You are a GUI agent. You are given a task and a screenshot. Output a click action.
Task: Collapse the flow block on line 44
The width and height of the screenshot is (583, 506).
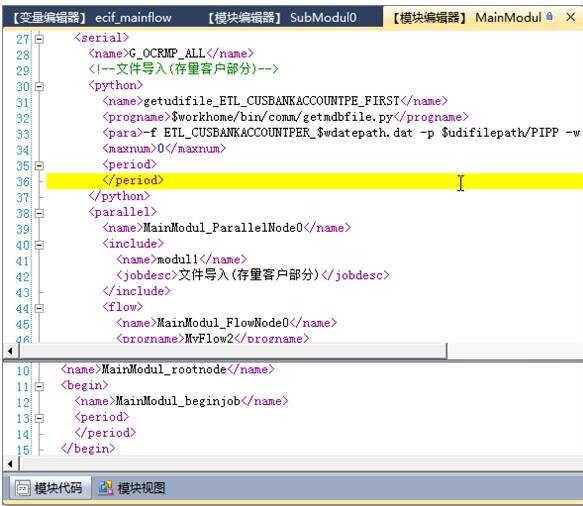click(x=39, y=308)
